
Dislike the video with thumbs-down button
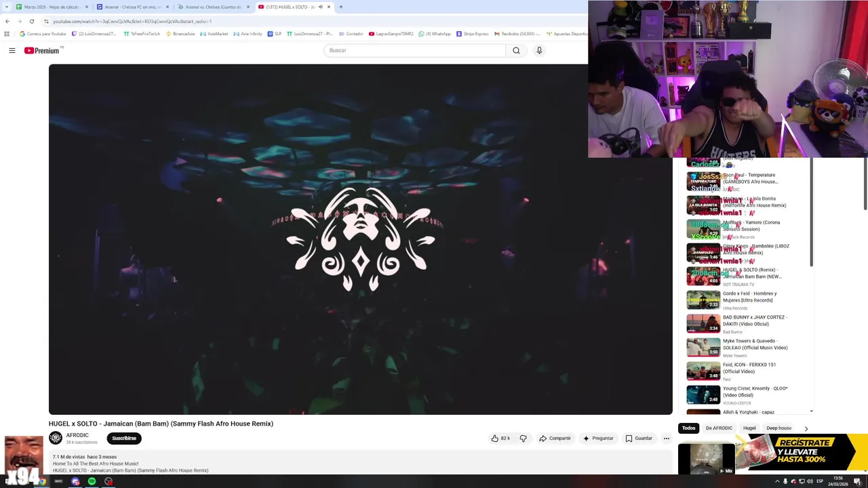[x=523, y=439]
